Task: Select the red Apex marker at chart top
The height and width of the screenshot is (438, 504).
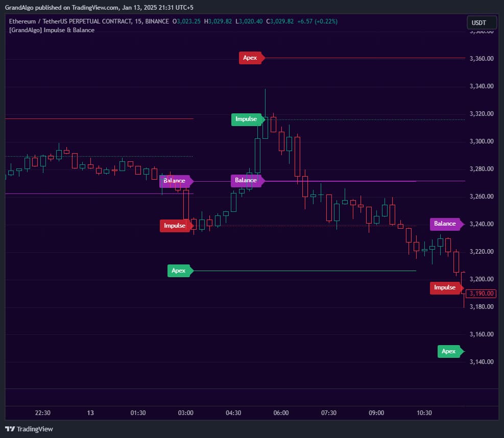Action: click(x=250, y=58)
